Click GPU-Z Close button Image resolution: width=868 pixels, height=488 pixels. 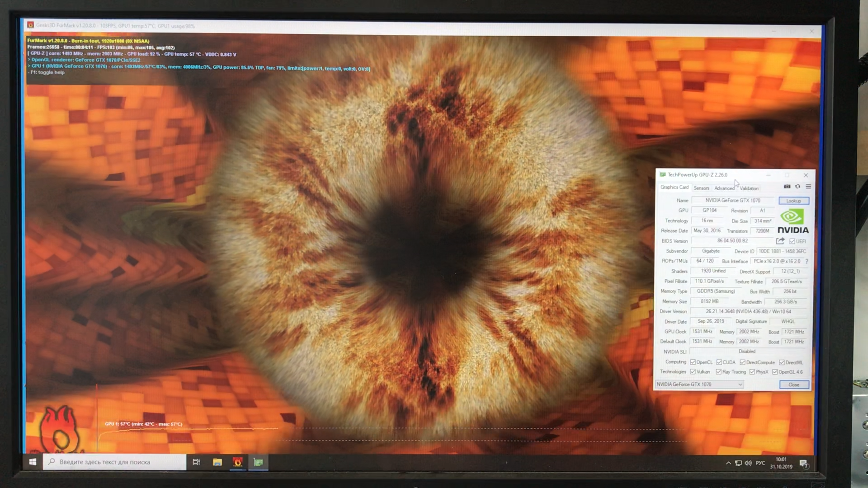[x=794, y=385]
